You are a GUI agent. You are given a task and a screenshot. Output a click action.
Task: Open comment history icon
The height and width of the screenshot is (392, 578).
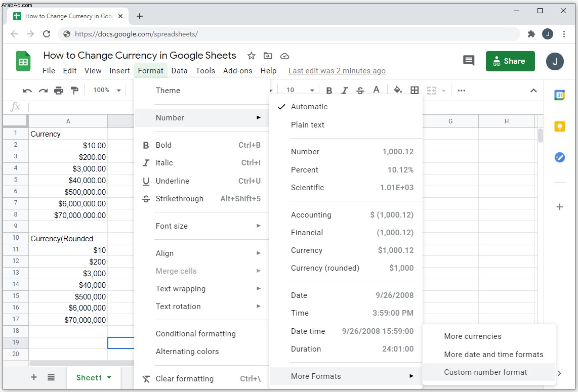pos(469,61)
